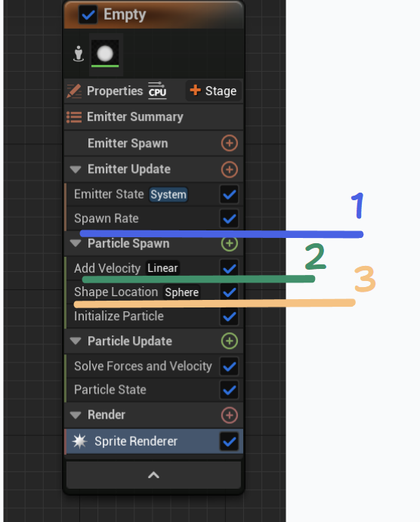Viewport: 420px width, 522px height.
Task: Collapse the Emitter Update section
Action: (x=76, y=169)
